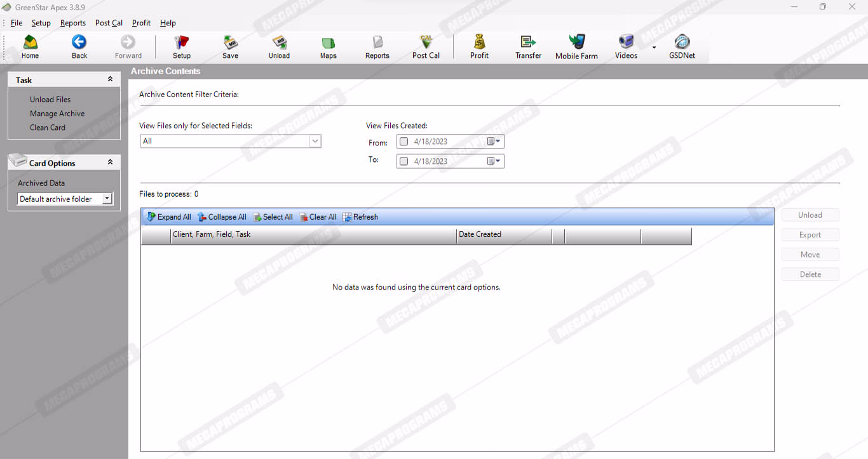The height and width of the screenshot is (459, 868).
Task: Open the Post Cal menu
Action: [109, 23]
